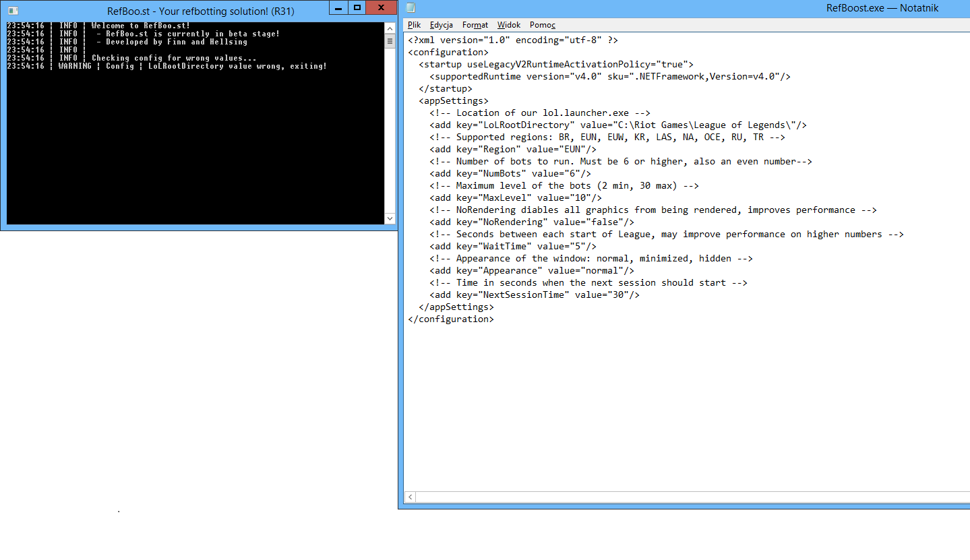Click the "Number of bots to run" comment
Image resolution: width=970 pixels, height=560 pixels.
621,162
